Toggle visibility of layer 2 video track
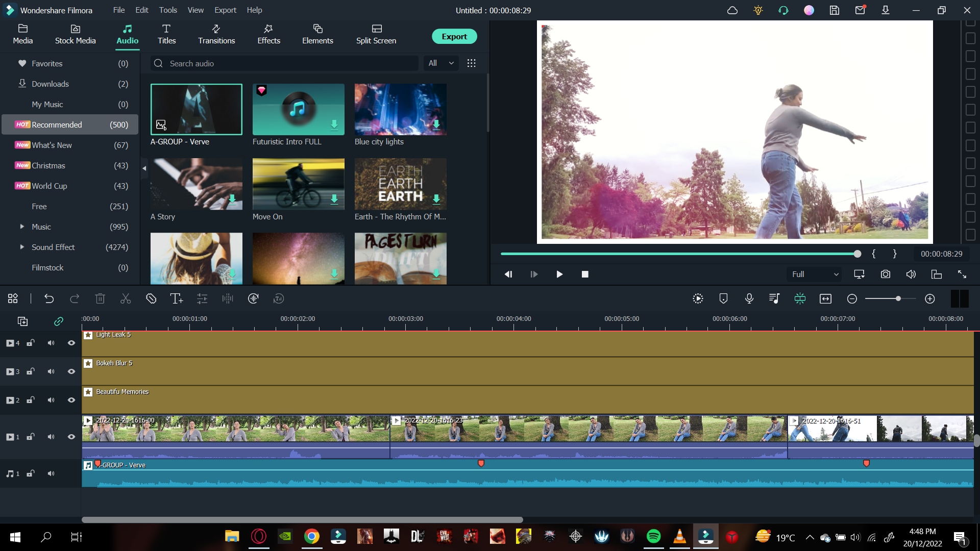This screenshot has height=551, width=980. pos(71,399)
